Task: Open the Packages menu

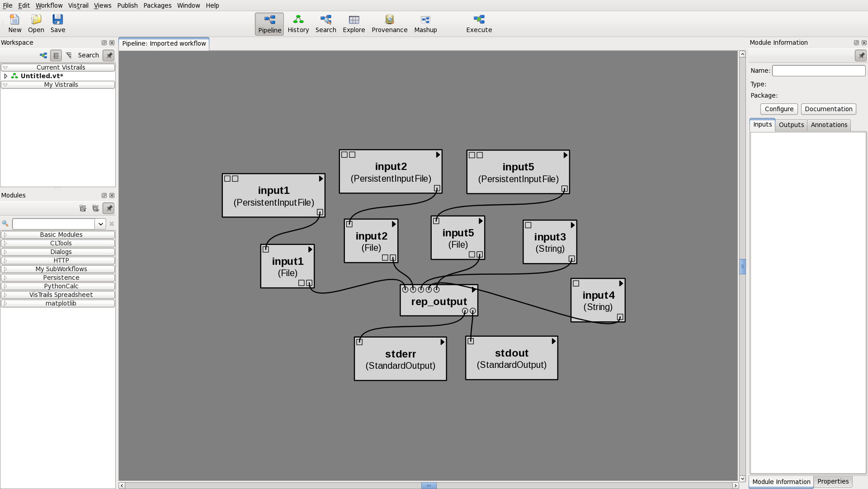Action: coord(157,5)
